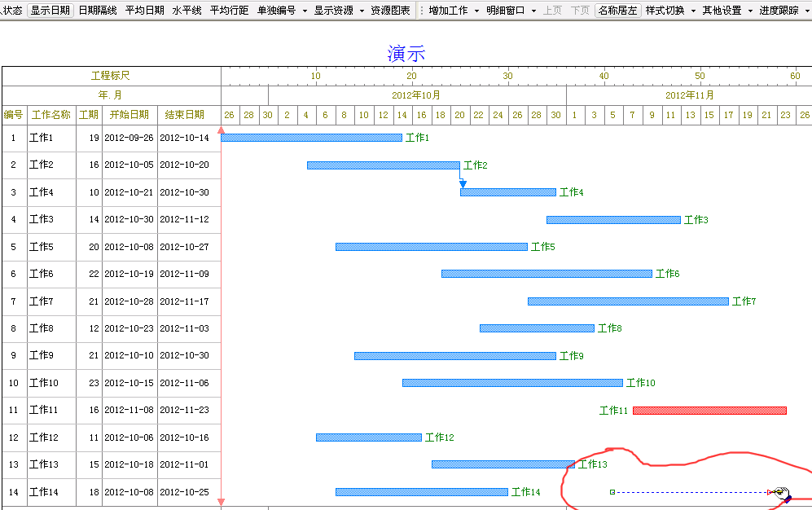Expand the 显示资源 dropdown menu
The width and height of the screenshot is (812, 510).
click(339, 11)
